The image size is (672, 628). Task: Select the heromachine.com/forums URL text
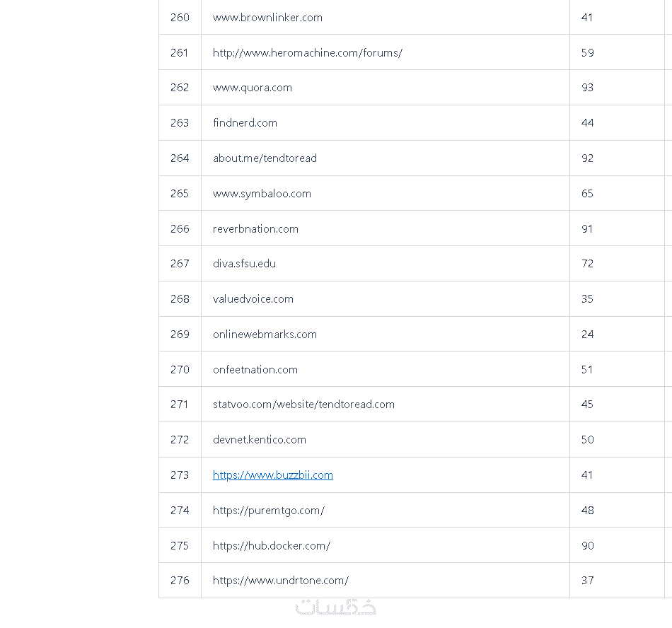click(307, 53)
